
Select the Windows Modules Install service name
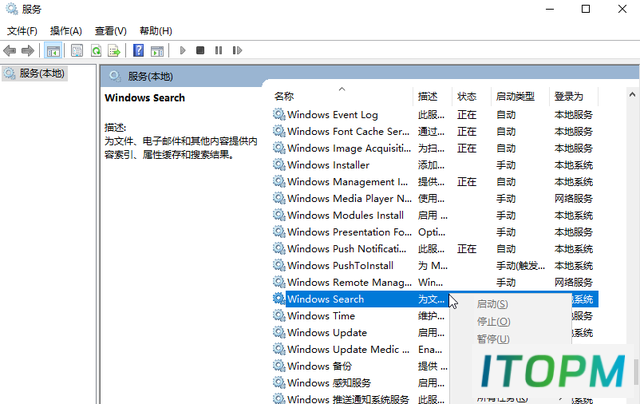(x=345, y=215)
